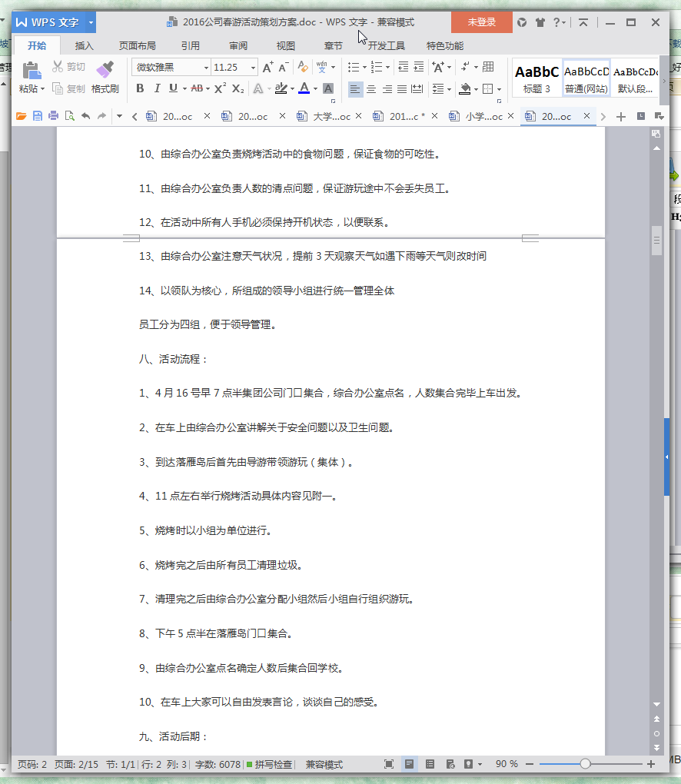Apply 普通(网站) style
Image resolution: width=681 pixels, height=784 pixels.
pos(586,78)
